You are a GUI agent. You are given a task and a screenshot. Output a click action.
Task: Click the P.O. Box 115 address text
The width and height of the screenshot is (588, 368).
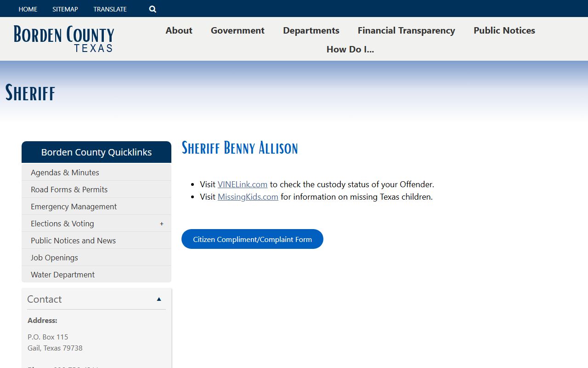point(48,337)
